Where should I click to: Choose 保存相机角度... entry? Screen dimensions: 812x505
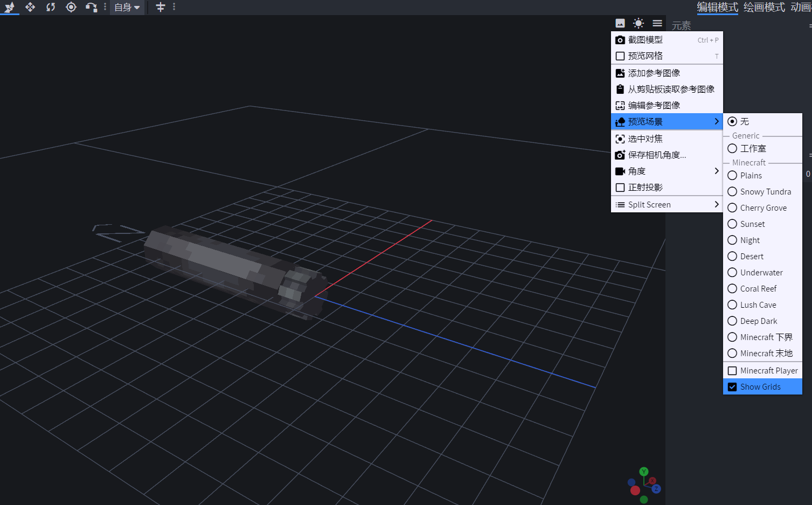667,155
